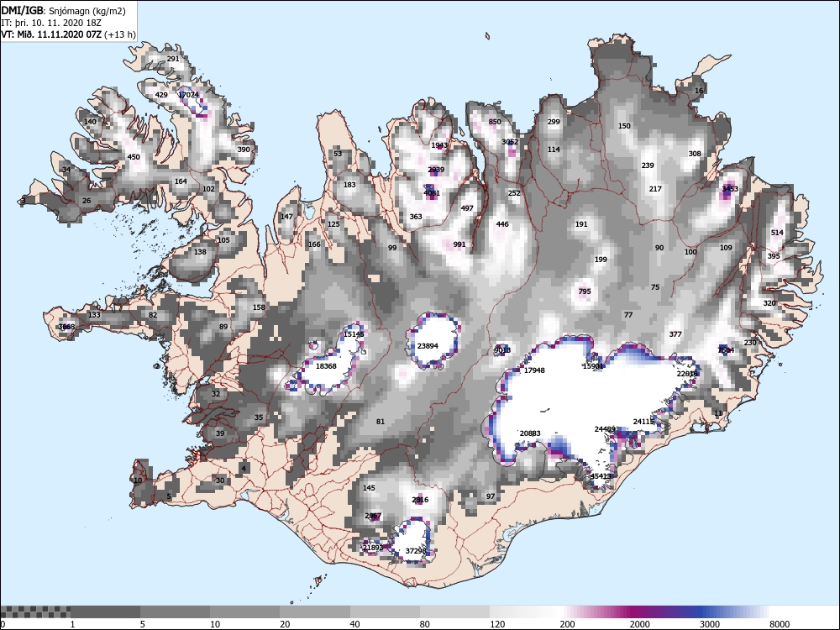The width and height of the screenshot is (840, 630).
Task: Click the snow value 15901
Action: click(594, 366)
